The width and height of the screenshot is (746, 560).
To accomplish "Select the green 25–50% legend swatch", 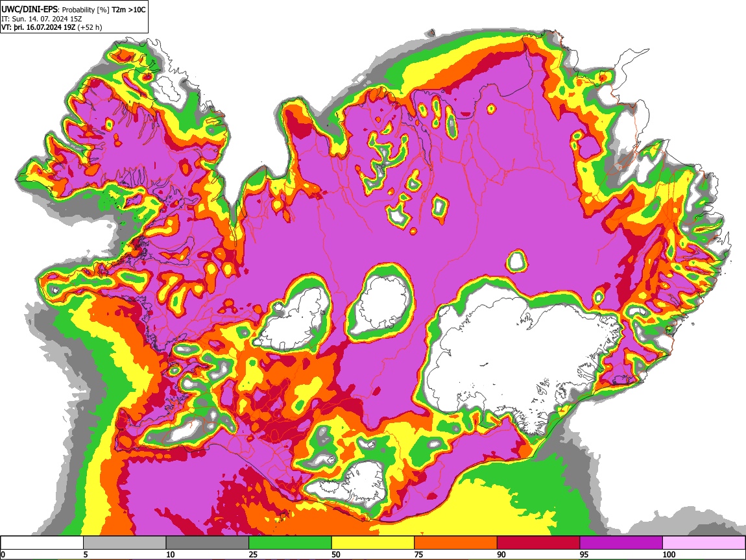I will point(290,543).
